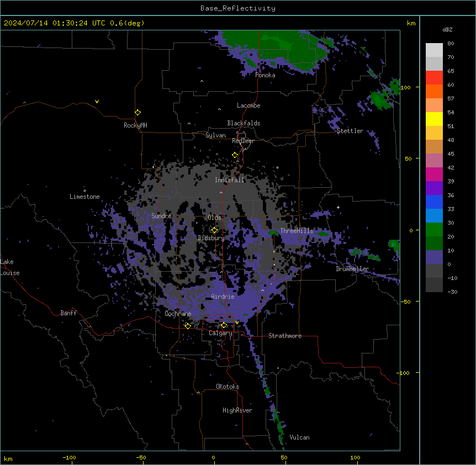
Task: Click the white plus marker north of Drumheller
Action: pos(338,207)
